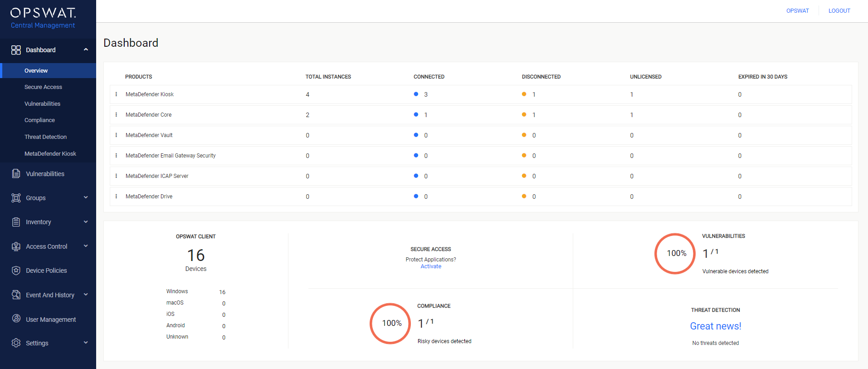Click the connected count 3 for MetaDefender Kiosk

click(x=426, y=94)
